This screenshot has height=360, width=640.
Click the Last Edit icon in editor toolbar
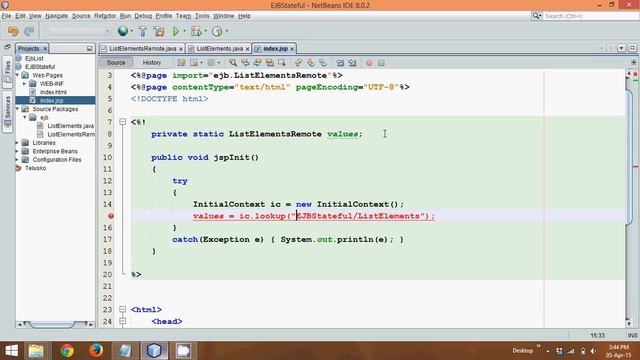pyautogui.click(x=181, y=63)
